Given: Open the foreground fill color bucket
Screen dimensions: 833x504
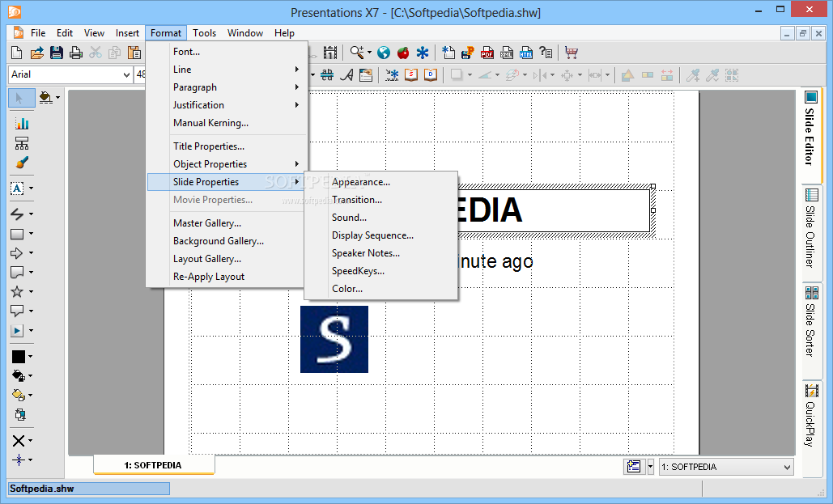Looking at the screenshot, I should 18,376.
